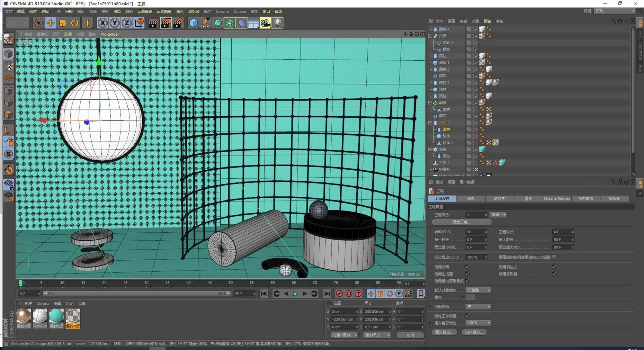Open the Octane menu in menu bar
Viewport: 644px width, 350px height.
click(239, 12)
